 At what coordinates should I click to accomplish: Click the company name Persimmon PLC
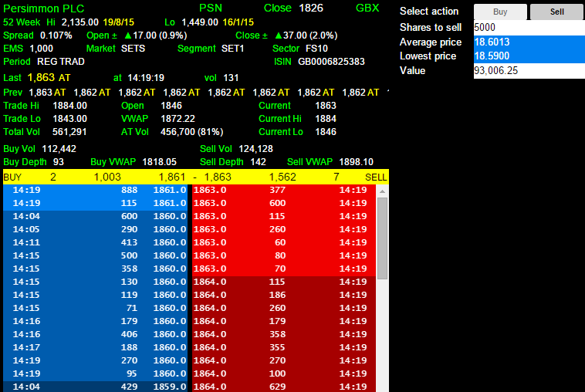click(44, 8)
